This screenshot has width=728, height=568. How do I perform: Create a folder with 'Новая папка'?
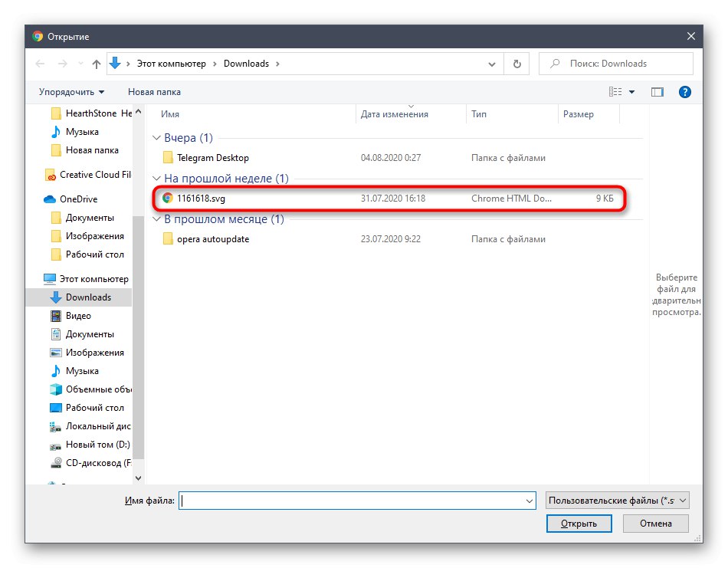(154, 92)
